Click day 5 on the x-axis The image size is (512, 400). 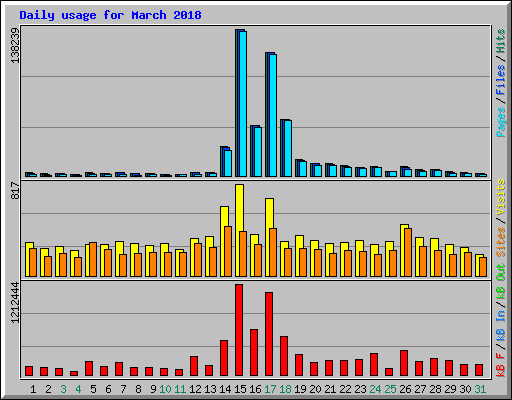tap(93, 389)
